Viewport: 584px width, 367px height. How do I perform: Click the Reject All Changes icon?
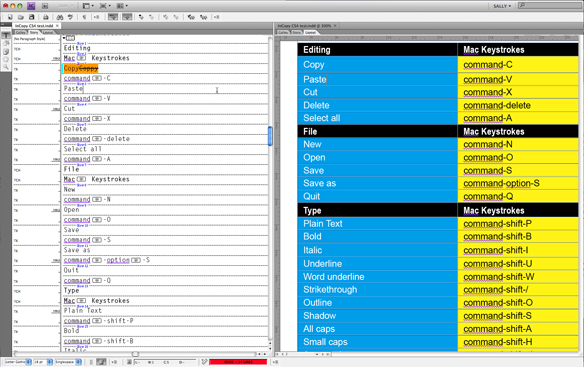[x=203, y=17]
